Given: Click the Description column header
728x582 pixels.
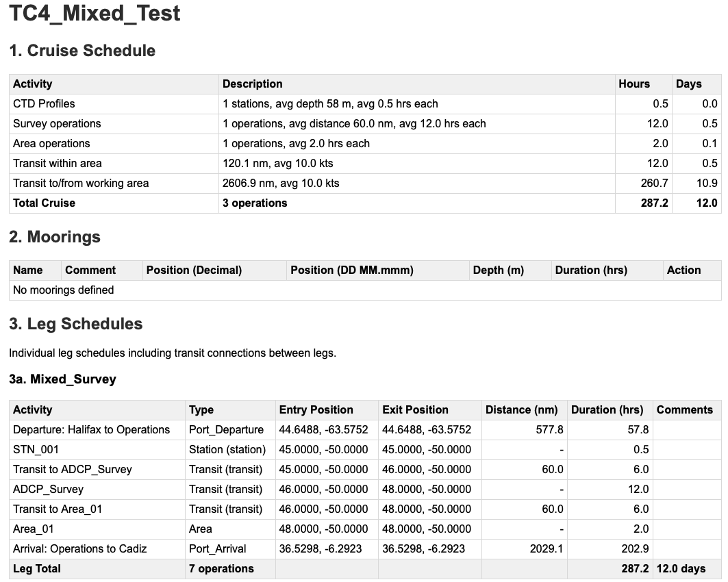Looking at the screenshot, I should point(252,84).
